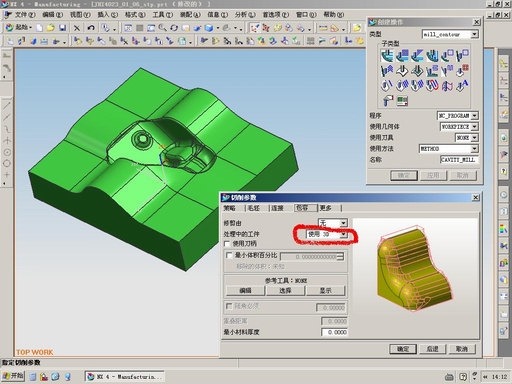
Task: Switch to the 策略 tab
Action: 229,208
